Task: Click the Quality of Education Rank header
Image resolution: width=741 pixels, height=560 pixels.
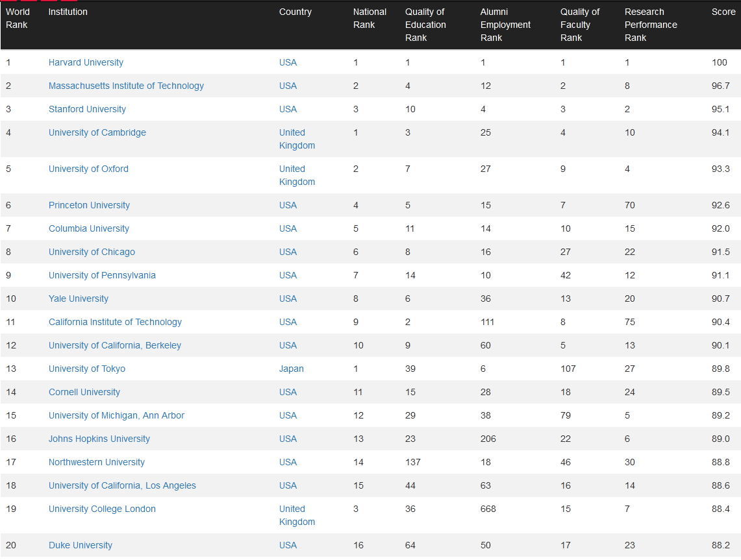Action: pos(425,25)
